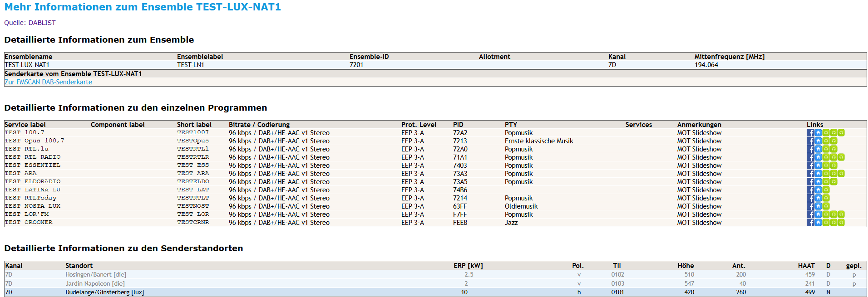
Task: Click the 'Bitrate / Codierung' column header
Action: 259,125
